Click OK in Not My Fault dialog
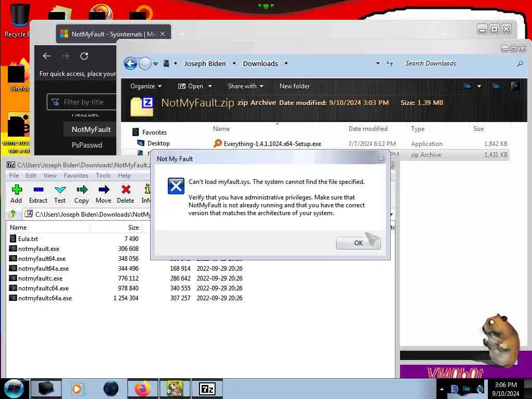This screenshot has height=399, width=532. pyautogui.click(x=358, y=243)
